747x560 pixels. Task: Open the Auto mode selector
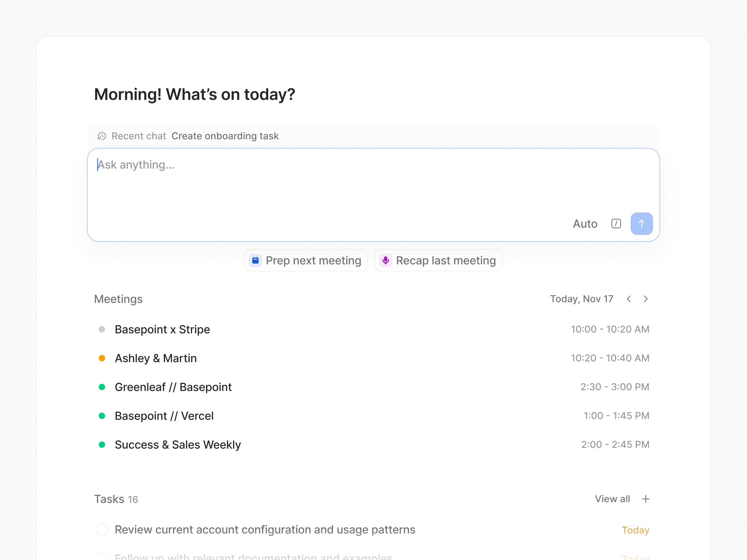(585, 223)
